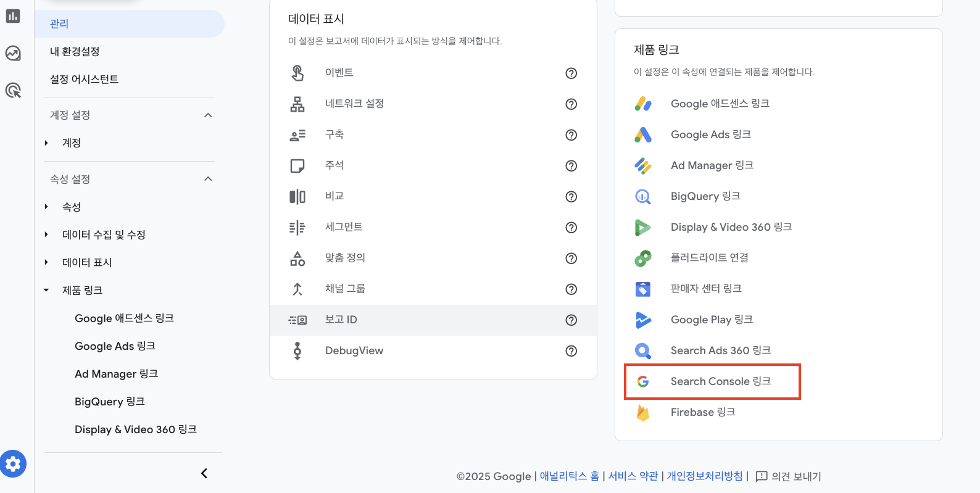
Task: Click the Google G logo for Search Console
Action: [643, 381]
